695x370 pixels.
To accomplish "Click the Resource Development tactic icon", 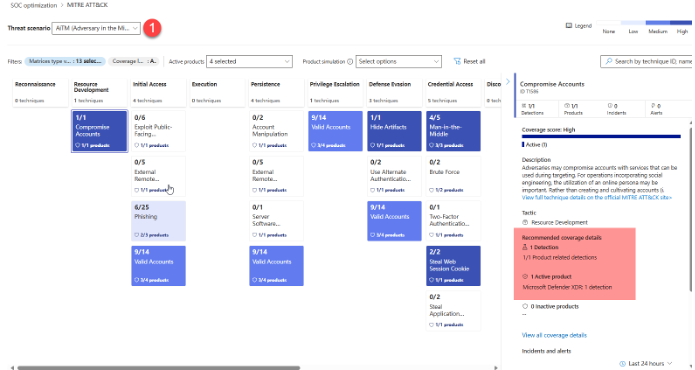I will click(525, 222).
